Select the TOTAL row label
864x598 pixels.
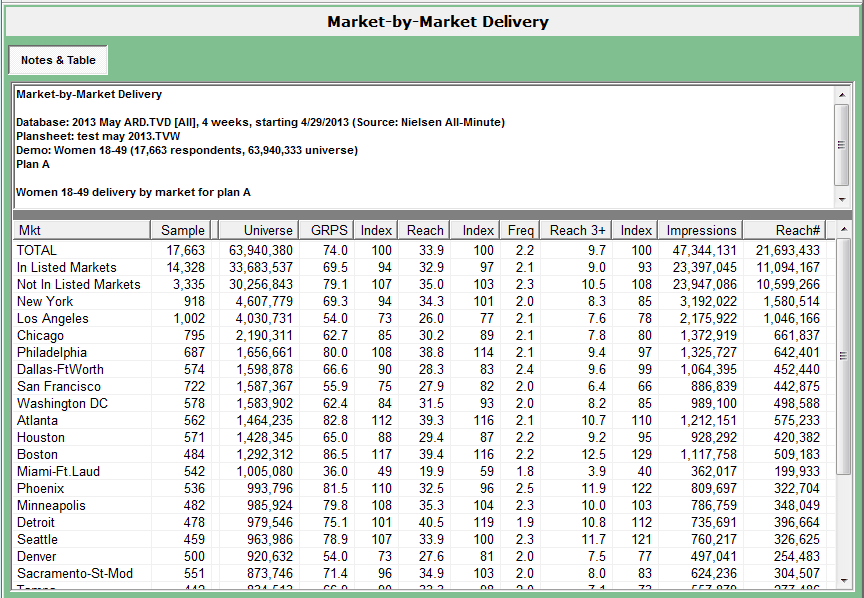[x=37, y=250]
